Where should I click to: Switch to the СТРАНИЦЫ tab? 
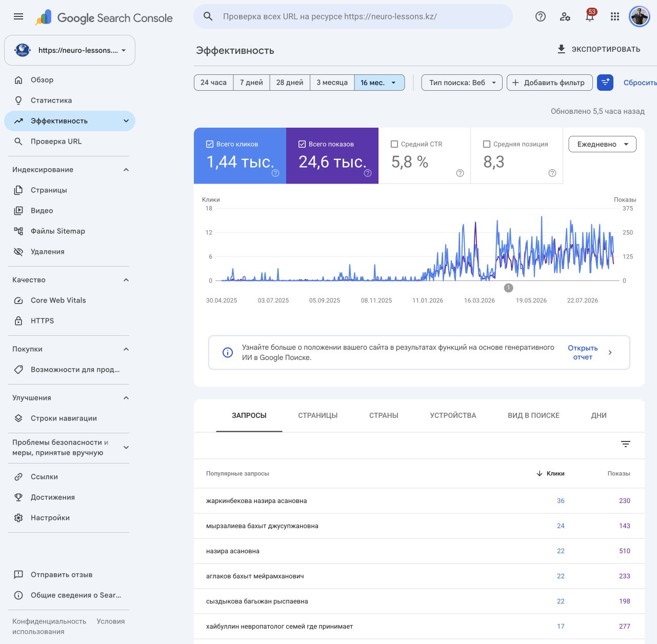tap(318, 415)
